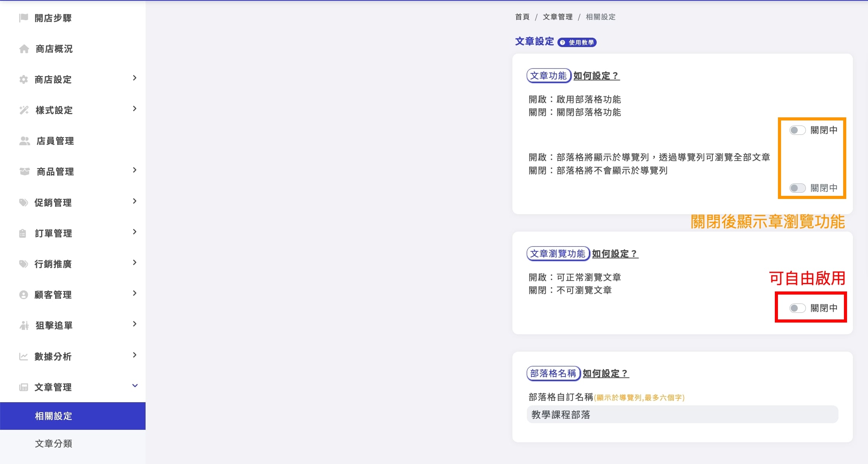This screenshot has height=464, width=868.
Task: Click the tag icon beside 促銷管理
Action: pyautogui.click(x=24, y=202)
